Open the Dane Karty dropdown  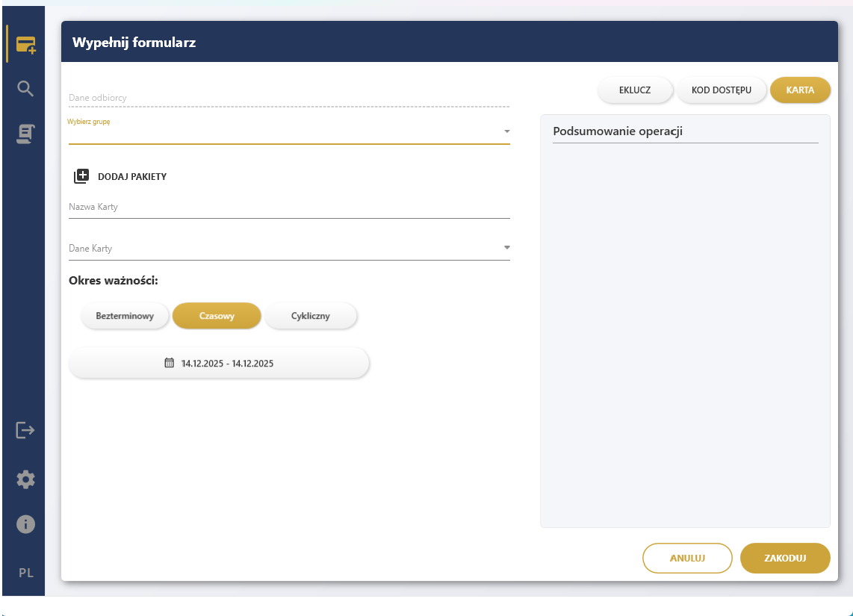tap(506, 246)
